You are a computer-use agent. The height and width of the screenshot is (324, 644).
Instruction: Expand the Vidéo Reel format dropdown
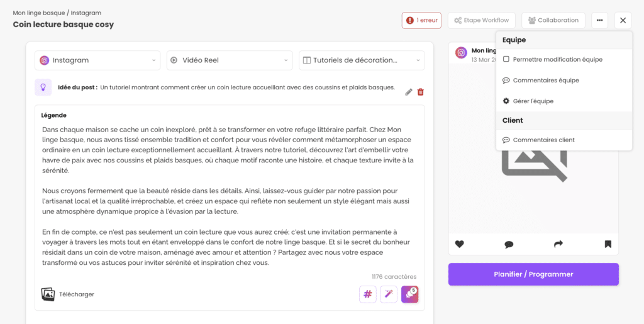click(230, 60)
